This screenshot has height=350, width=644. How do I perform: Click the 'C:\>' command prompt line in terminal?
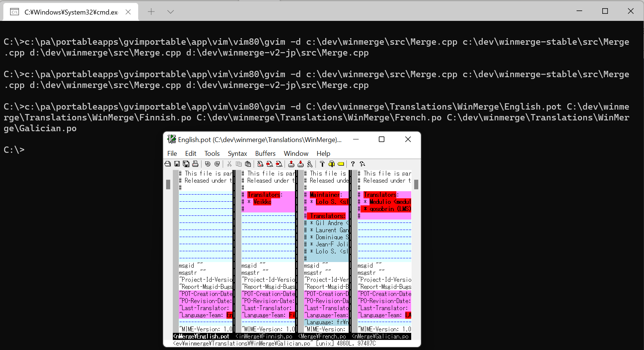pyautogui.click(x=14, y=150)
